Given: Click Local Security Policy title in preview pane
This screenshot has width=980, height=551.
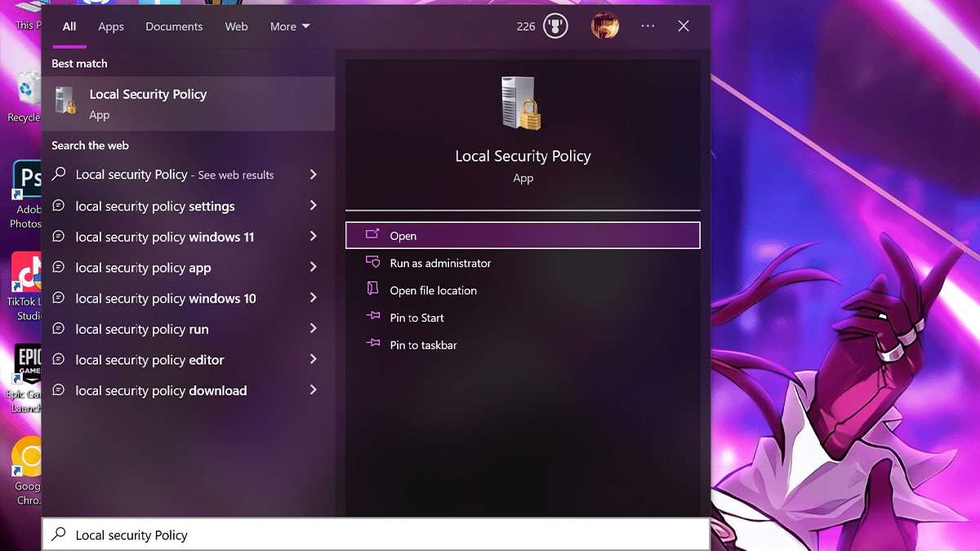Looking at the screenshot, I should point(523,156).
